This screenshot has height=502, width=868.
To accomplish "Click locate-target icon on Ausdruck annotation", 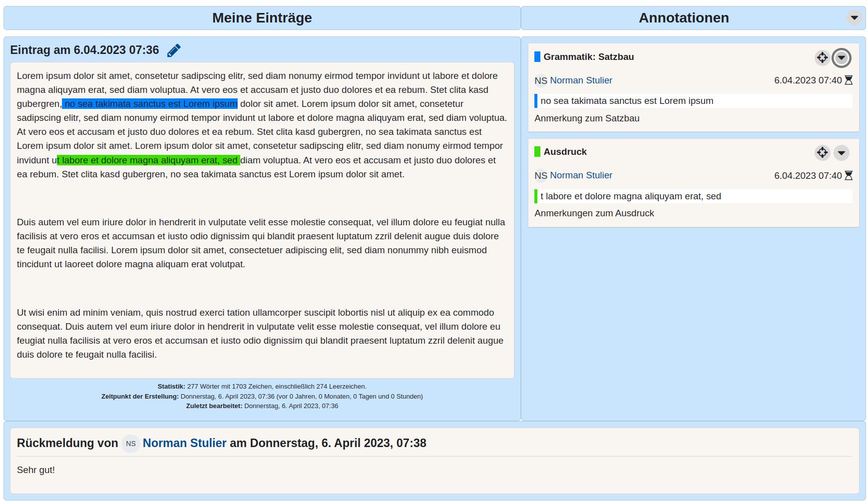I will [x=822, y=152].
